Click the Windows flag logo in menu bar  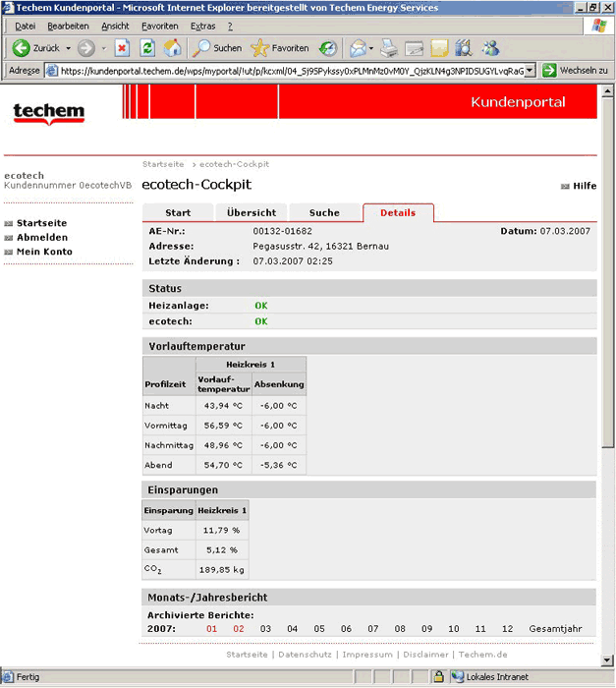pyautogui.click(x=599, y=26)
